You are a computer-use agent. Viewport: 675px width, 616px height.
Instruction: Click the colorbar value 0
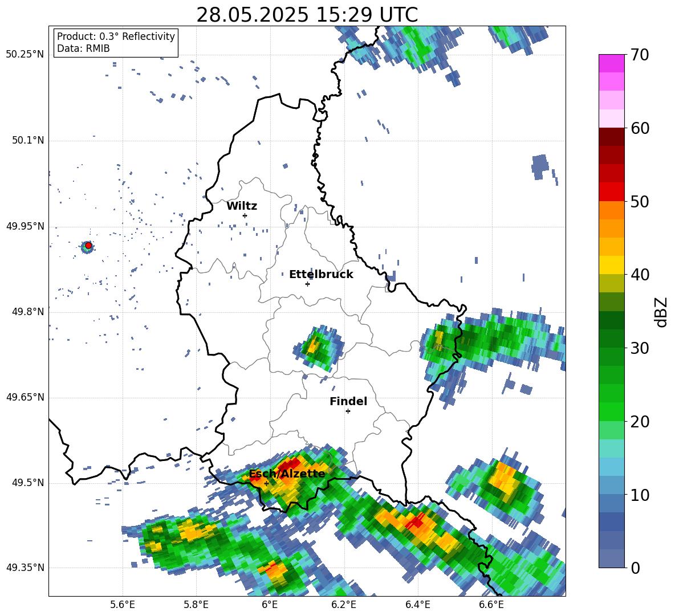635,568
